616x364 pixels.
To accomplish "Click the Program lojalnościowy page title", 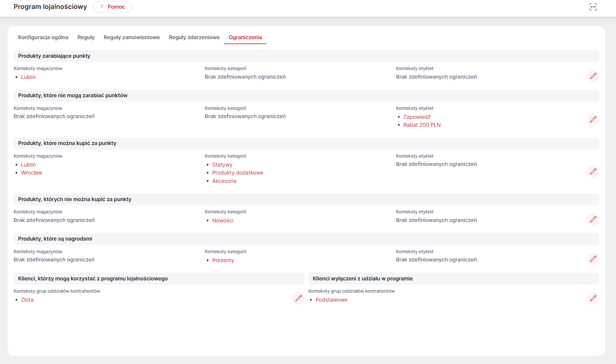I will tap(50, 7).
